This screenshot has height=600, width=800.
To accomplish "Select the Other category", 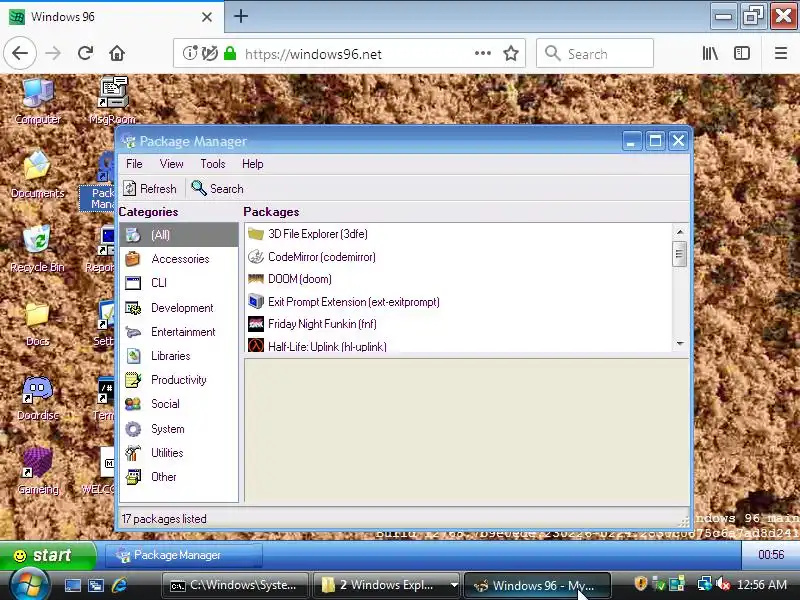I will point(179,477).
